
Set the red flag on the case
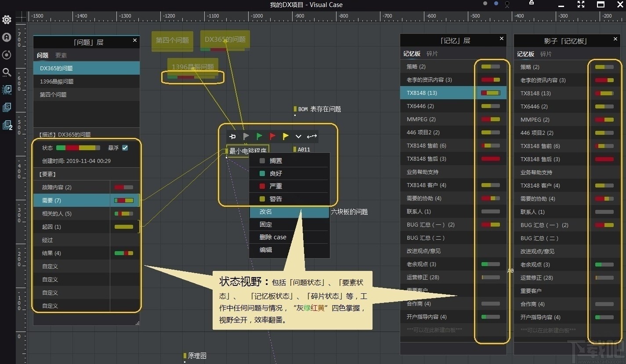click(272, 137)
